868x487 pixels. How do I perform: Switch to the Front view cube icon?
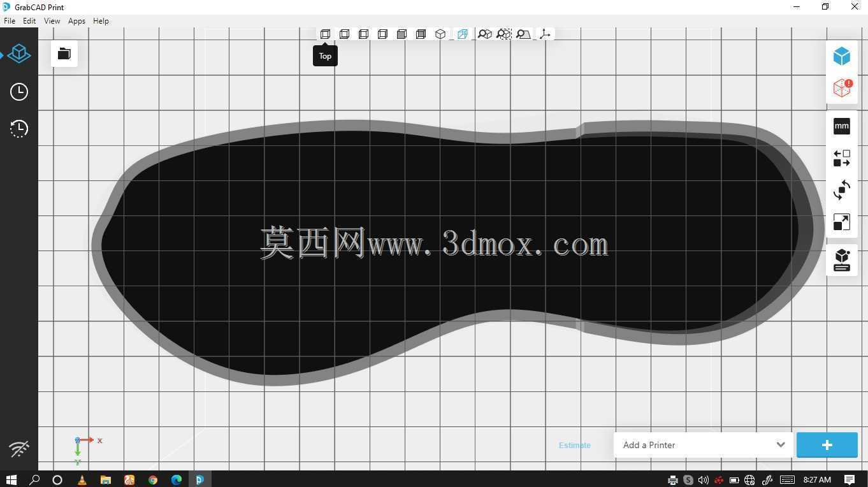401,34
